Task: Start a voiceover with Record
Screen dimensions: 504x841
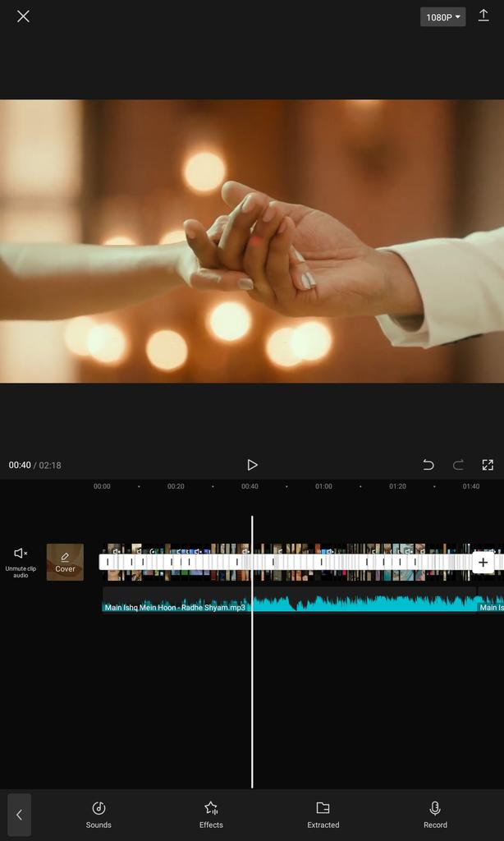Action: pos(435,815)
